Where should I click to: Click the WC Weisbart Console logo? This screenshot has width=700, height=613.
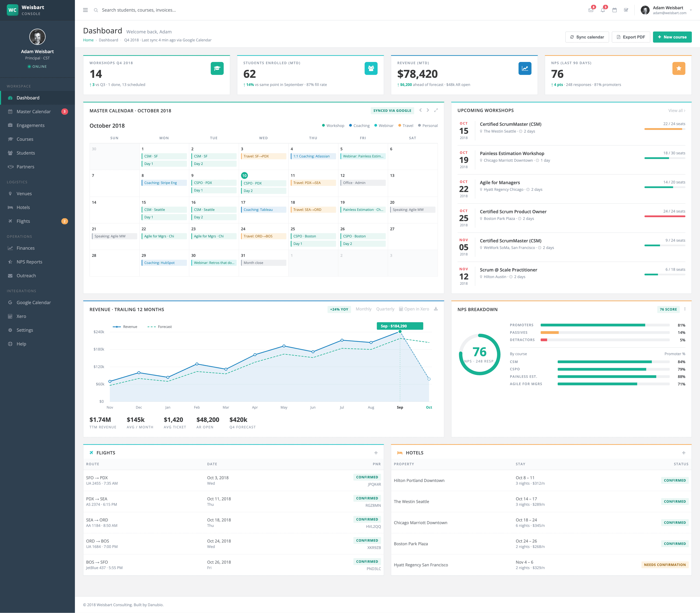pyautogui.click(x=26, y=10)
